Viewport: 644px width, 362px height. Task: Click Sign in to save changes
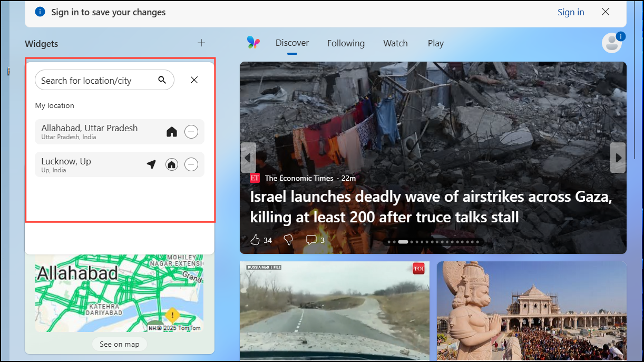tap(571, 12)
